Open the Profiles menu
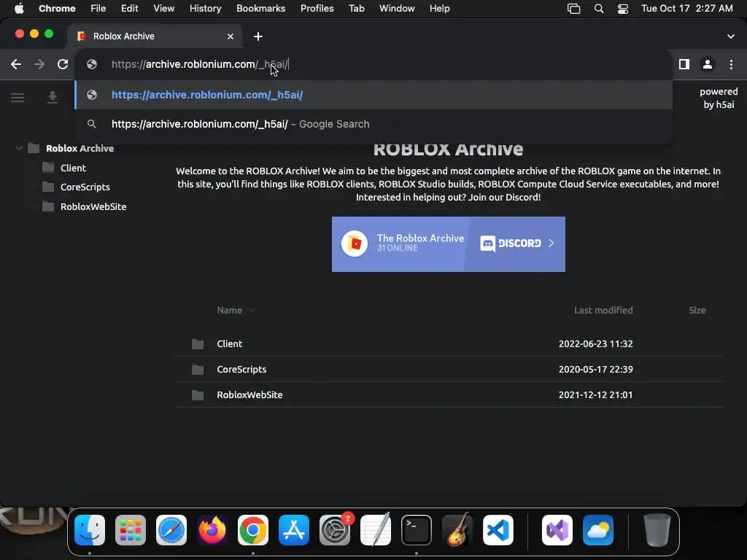747x560 pixels. pyautogui.click(x=317, y=9)
